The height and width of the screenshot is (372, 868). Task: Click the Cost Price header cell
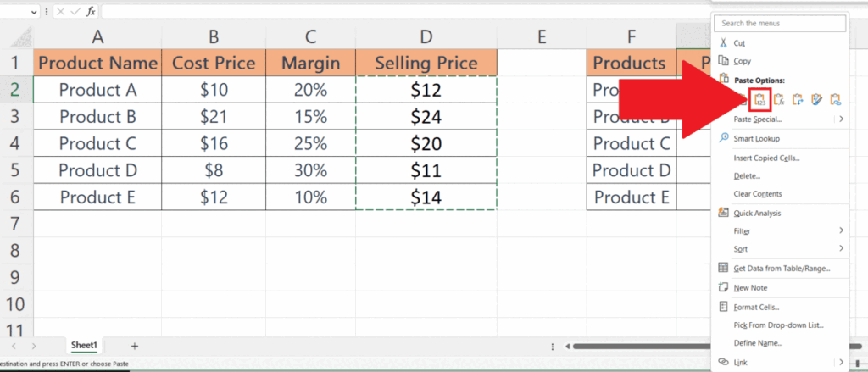pos(214,63)
